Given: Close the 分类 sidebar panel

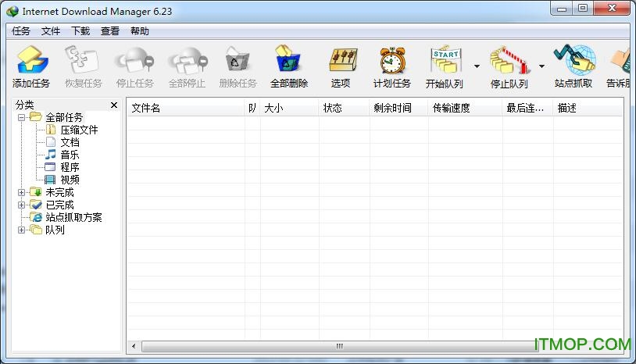Looking at the screenshot, I should pyautogui.click(x=114, y=105).
